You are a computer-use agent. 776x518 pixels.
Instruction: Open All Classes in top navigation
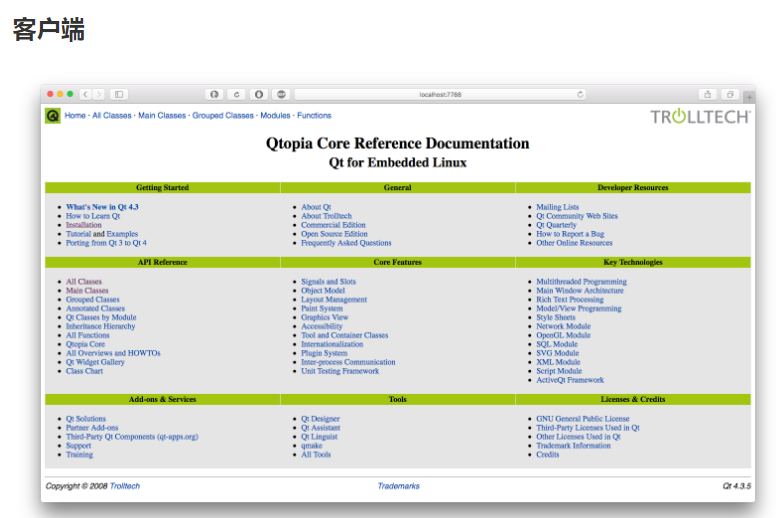pyautogui.click(x=112, y=115)
